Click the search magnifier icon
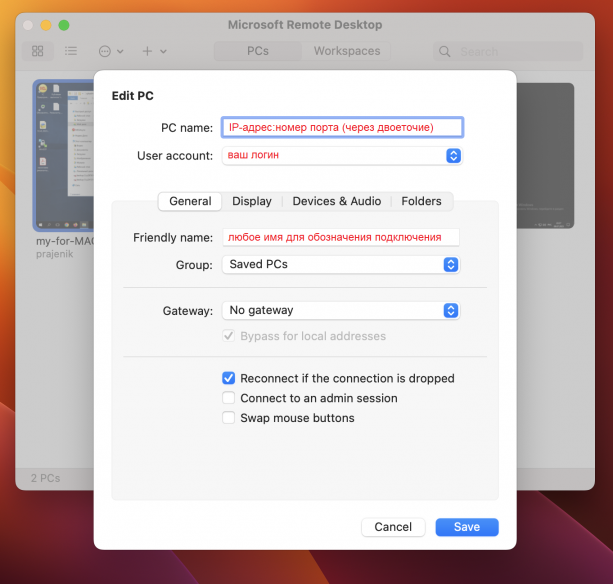Viewport: 613px width, 584px height. click(445, 51)
